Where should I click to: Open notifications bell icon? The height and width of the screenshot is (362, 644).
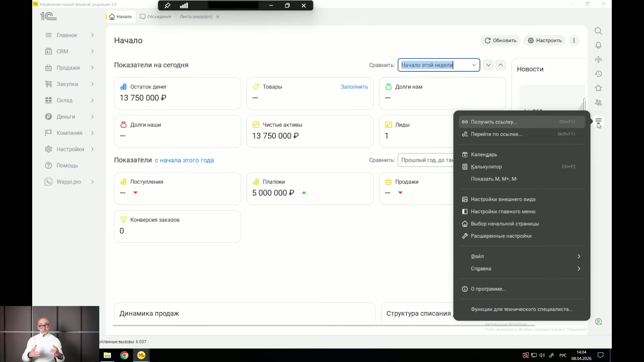[x=598, y=45]
